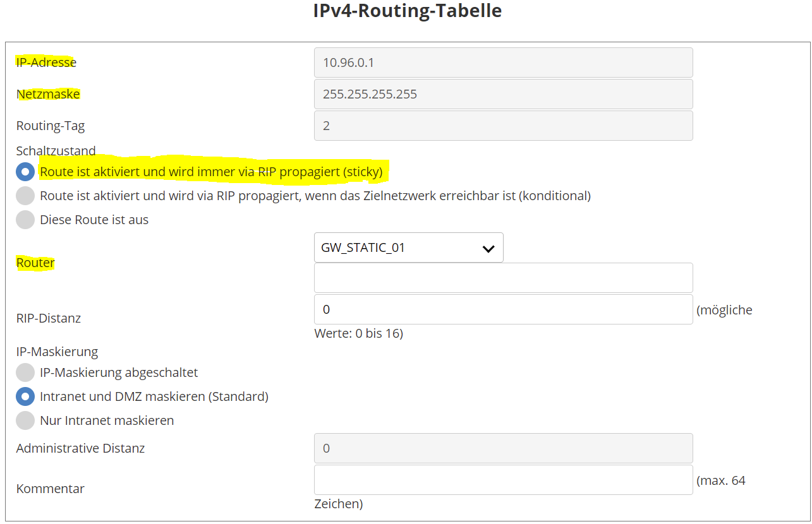Focus the Kommentar text field
The image size is (812, 524).
(503, 480)
